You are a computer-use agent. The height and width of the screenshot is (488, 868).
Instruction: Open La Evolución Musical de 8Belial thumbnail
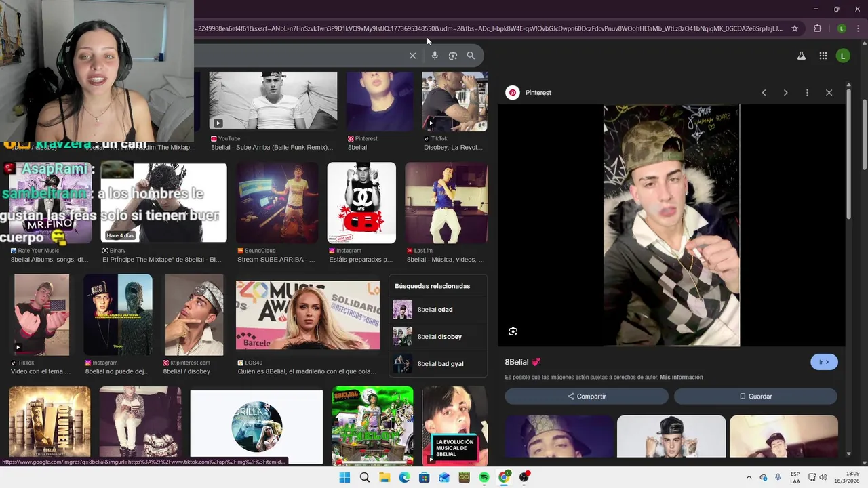click(454, 426)
